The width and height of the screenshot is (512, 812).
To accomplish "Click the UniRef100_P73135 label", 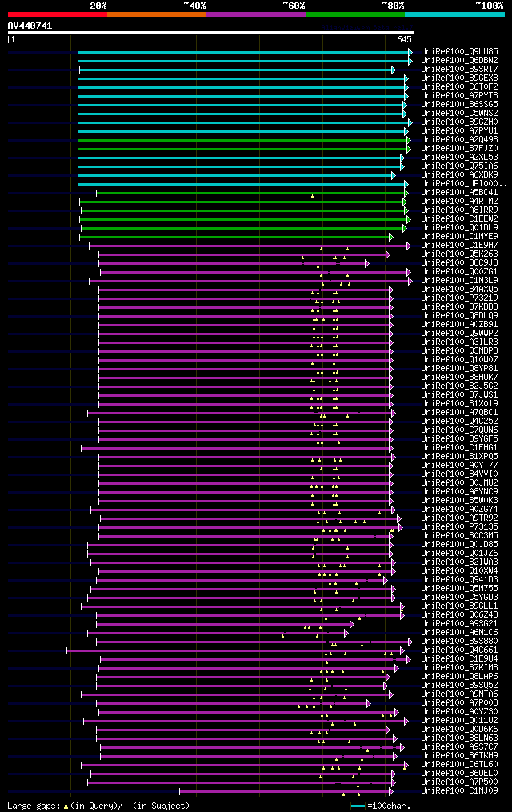I will click(459, 527).
